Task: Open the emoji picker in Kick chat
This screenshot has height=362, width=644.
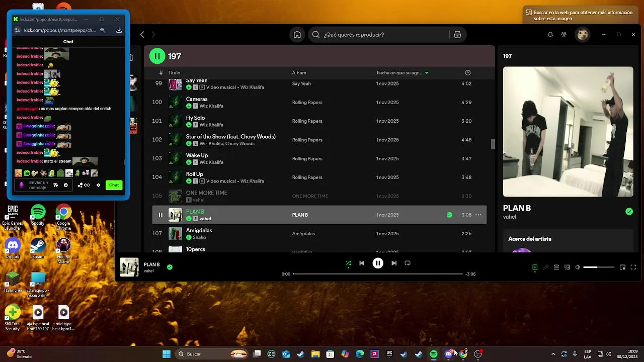Action: (65, 185)
